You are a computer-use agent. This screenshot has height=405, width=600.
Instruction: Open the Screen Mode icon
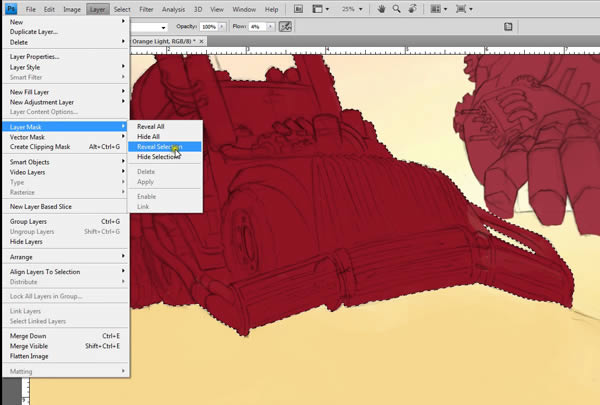tap(461, 9)
